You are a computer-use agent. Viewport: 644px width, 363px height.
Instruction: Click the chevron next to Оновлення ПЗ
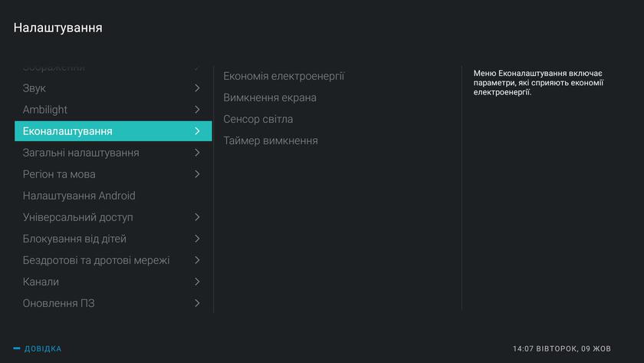pos(197,303)
